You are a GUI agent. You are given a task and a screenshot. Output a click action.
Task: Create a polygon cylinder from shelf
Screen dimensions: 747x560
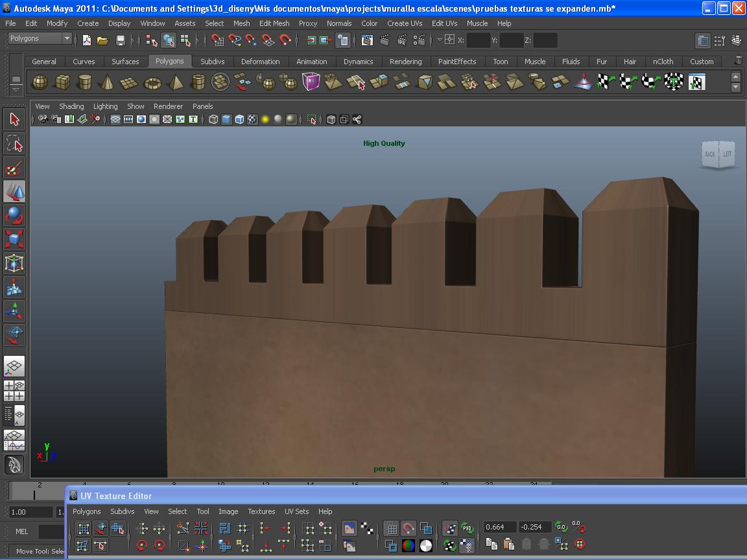85,82
